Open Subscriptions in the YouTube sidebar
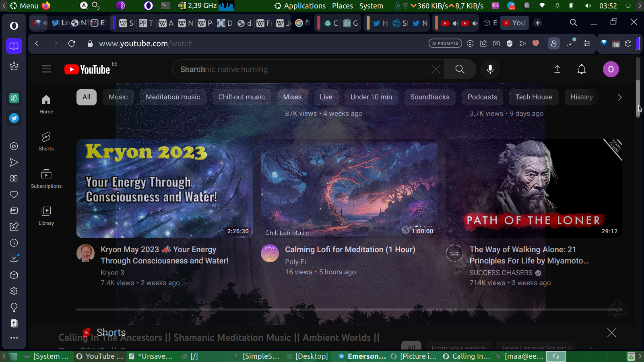Screen dimensions: 644x362 tap(46, 179)
